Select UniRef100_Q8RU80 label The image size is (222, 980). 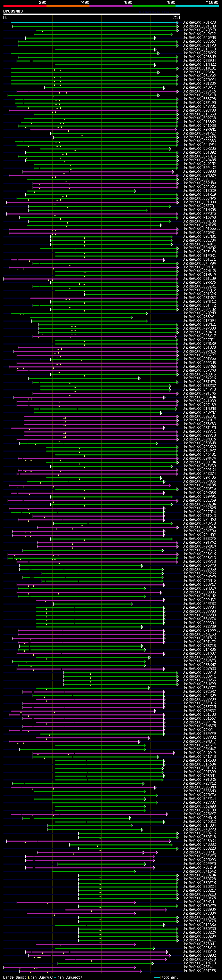(x=199, y=183)
